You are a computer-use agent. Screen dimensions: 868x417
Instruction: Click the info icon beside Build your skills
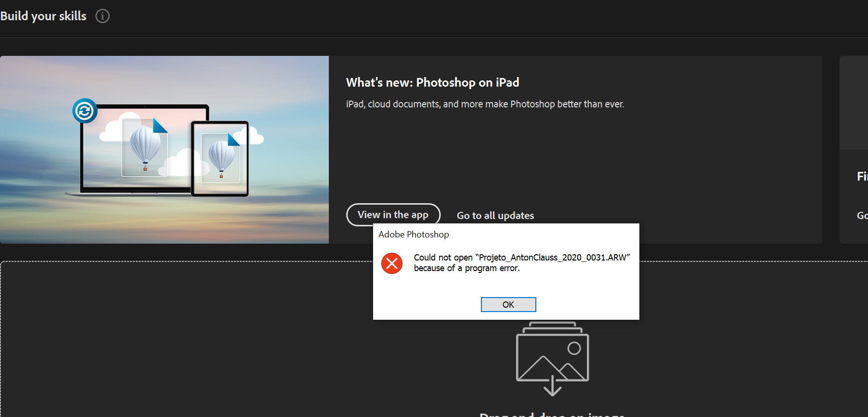(103, 16)
